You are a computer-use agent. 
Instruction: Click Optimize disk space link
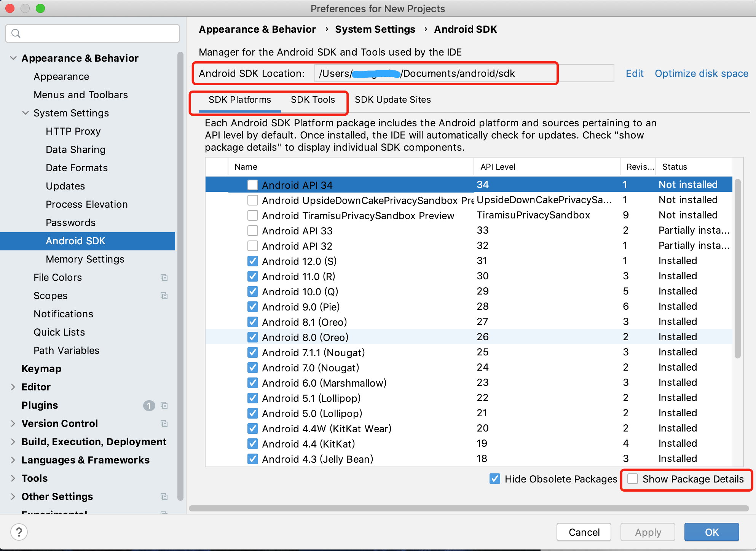pyautogui.click(x=702, y=73)
